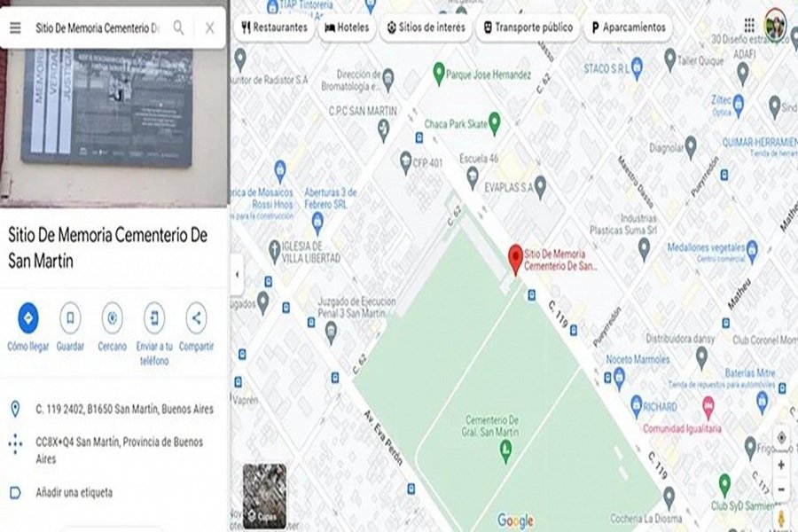Collapse the side panel arrow
Screen dimensions: 798x532
coord(237,274)
